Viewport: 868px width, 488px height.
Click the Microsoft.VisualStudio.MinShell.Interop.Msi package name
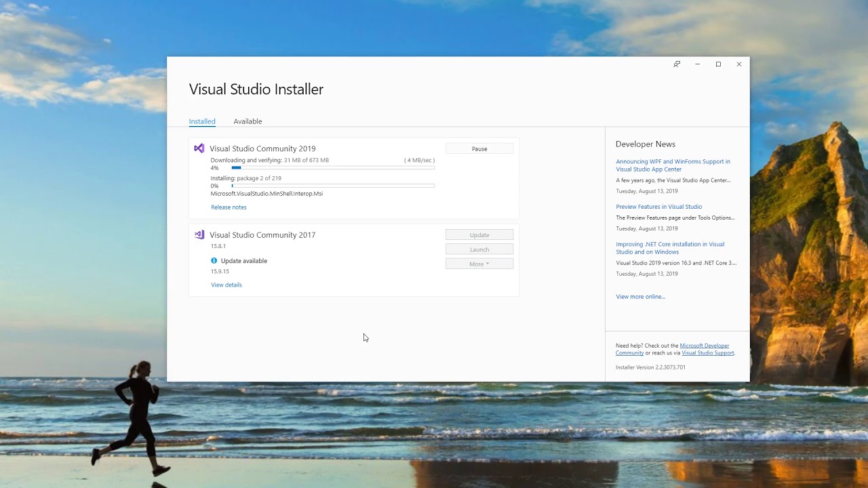point(267,194)
